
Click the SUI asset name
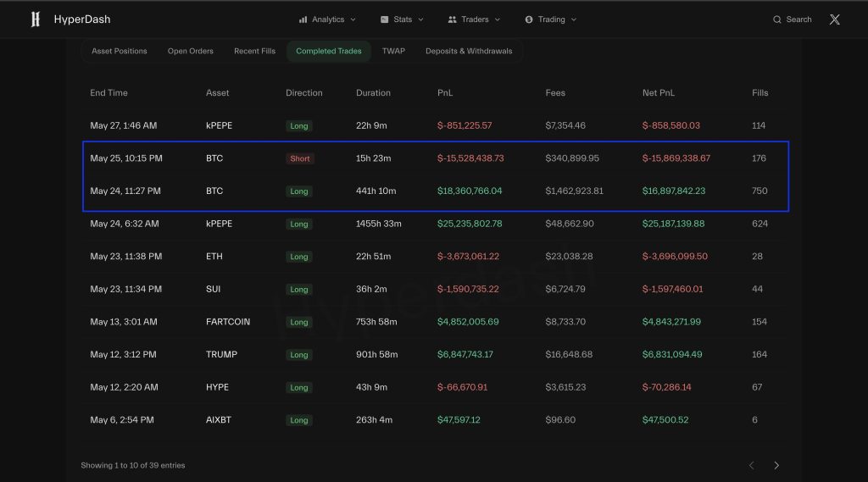pos(213,289)
